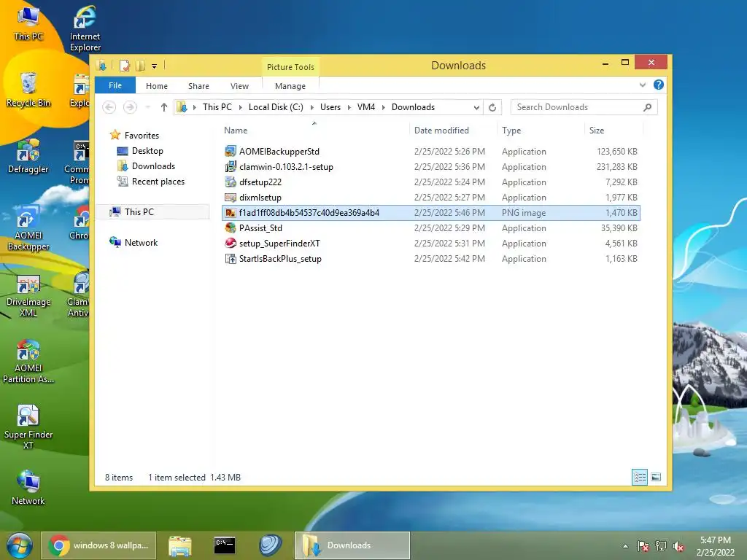Go up one folder level arrow

point(164,107)
